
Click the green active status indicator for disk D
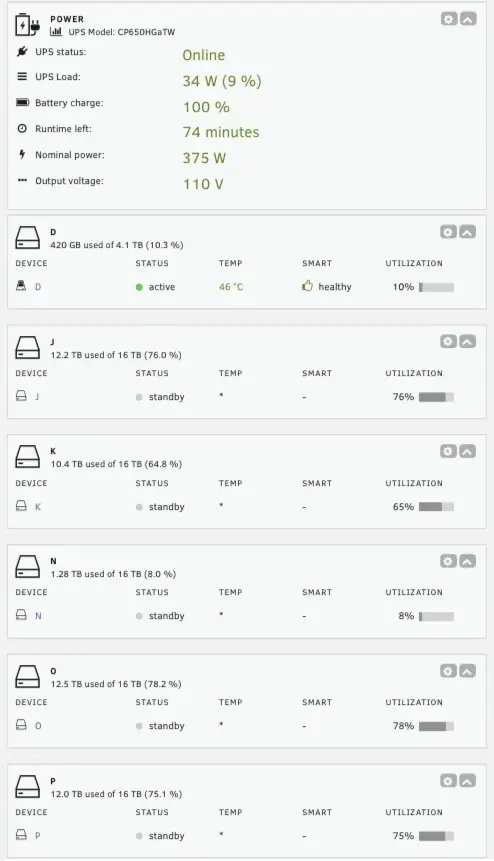139,287
